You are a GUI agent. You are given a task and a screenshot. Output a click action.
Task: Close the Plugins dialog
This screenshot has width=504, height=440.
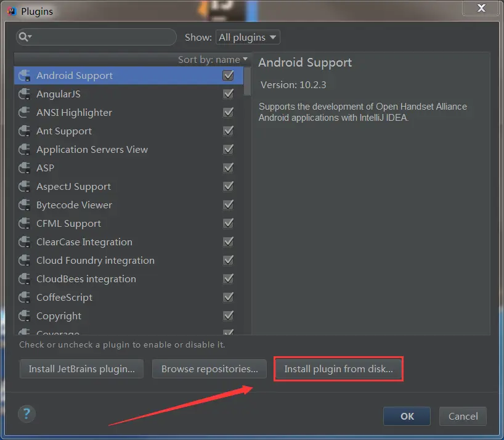point(481,8)
